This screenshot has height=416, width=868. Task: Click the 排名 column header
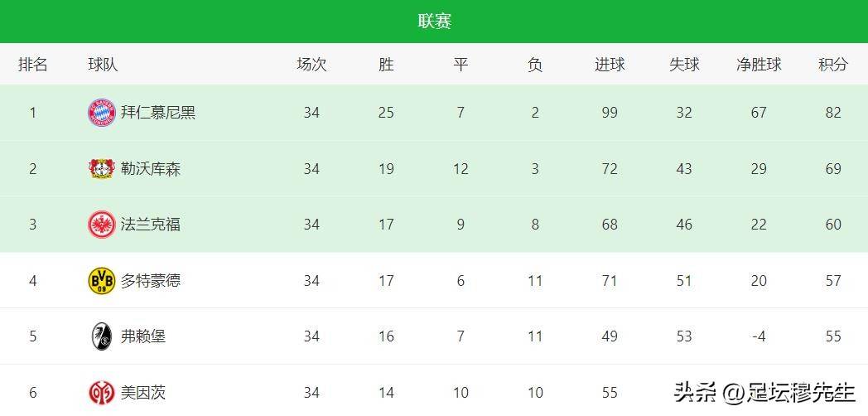[32, 65]
